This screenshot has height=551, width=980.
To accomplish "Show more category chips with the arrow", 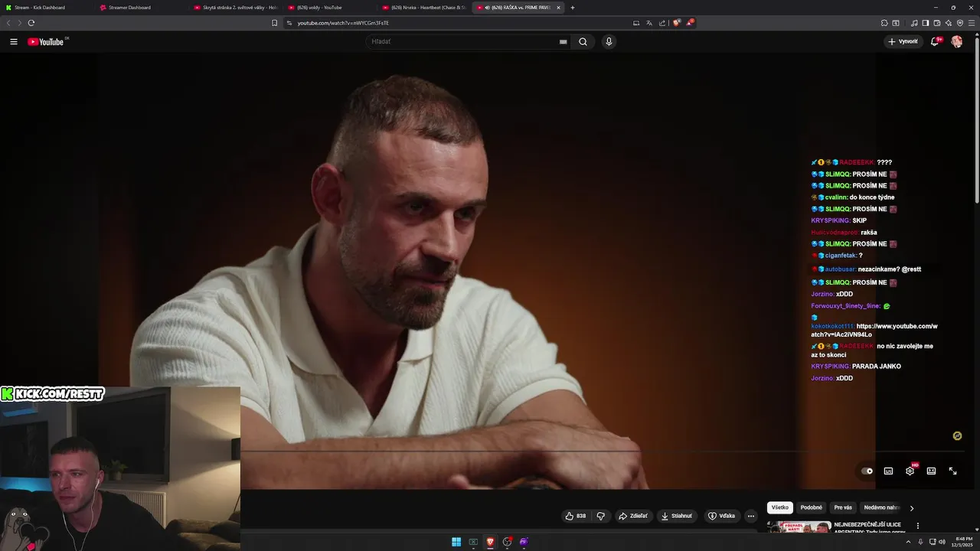I will pos(911,507).
